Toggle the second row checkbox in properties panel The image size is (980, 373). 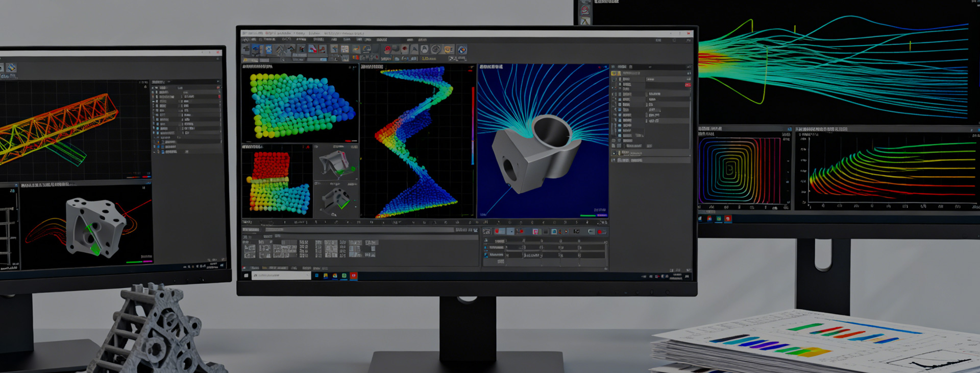[x=620, y=84]
